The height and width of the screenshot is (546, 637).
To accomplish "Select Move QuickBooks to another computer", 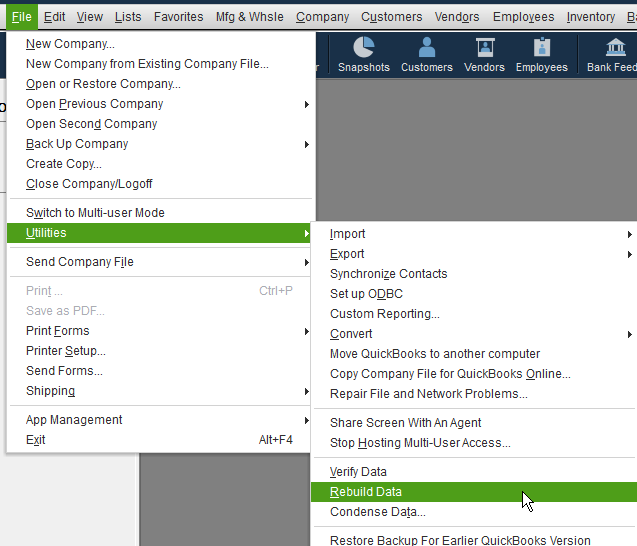I will (x=474, y=354).
